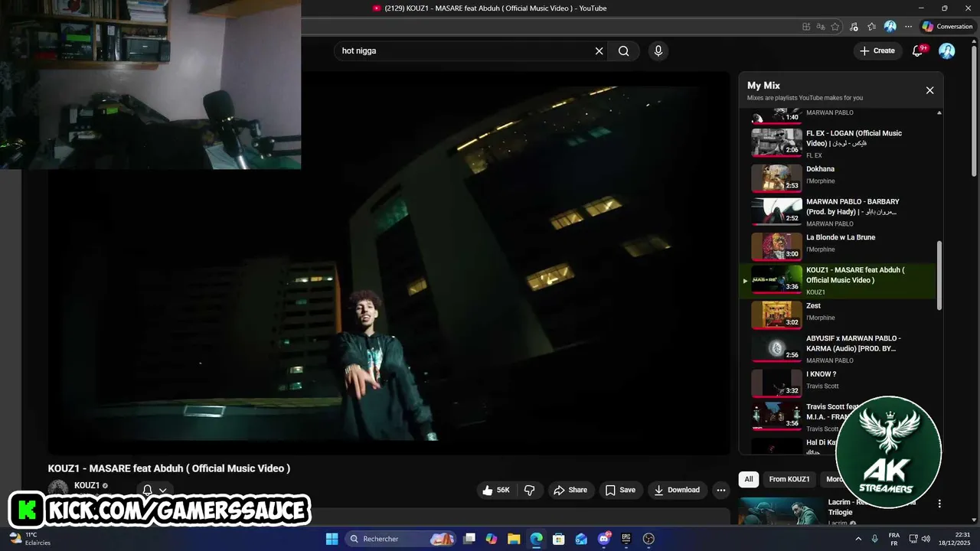The image size is (980, 551).
Task: Switch to Microsoft Edge taskbar icon
Action: point(536,539)
